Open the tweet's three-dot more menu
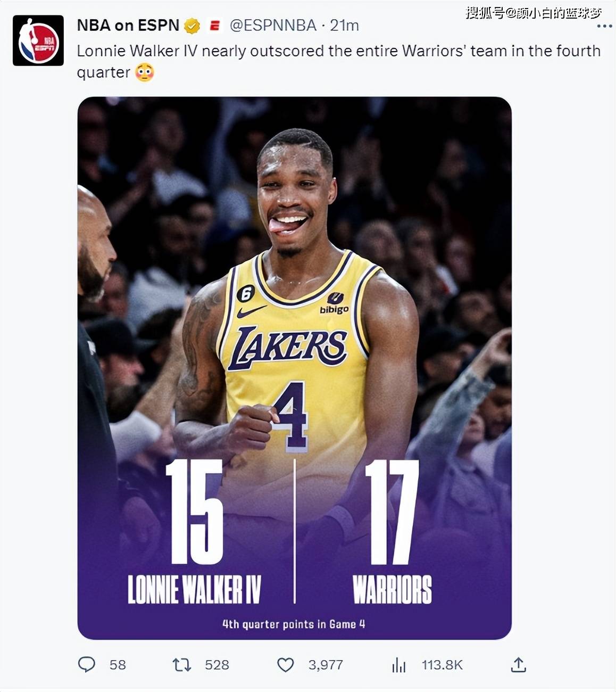The image size is (616, 692). tap(604, 26)
